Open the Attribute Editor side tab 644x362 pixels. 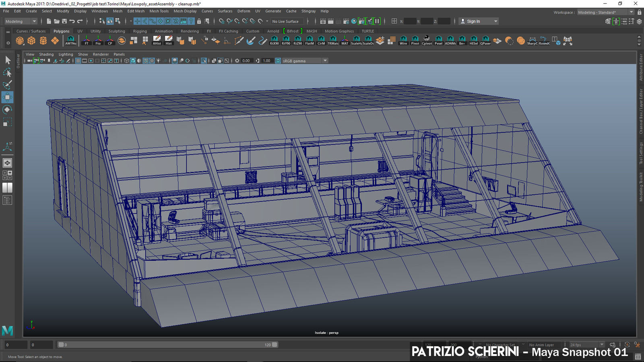click(x=641, y=68)
